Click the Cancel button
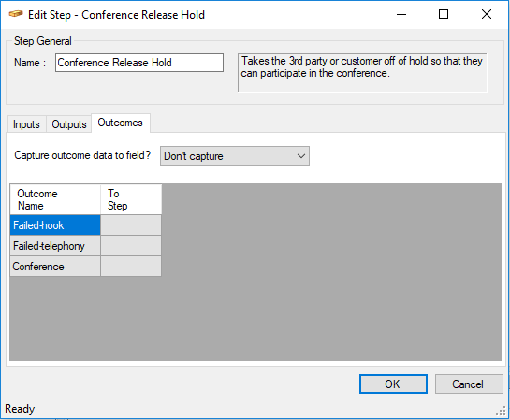 pyautogui.click(x=469, y=384)
